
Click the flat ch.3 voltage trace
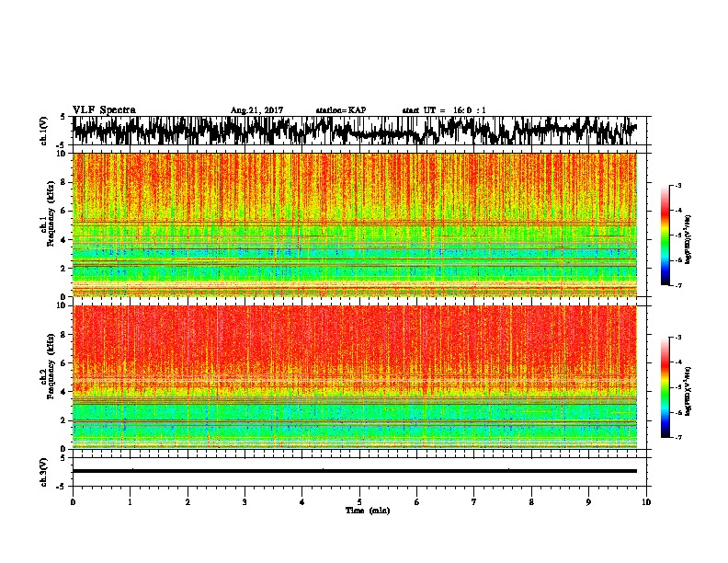coord(355,471)
